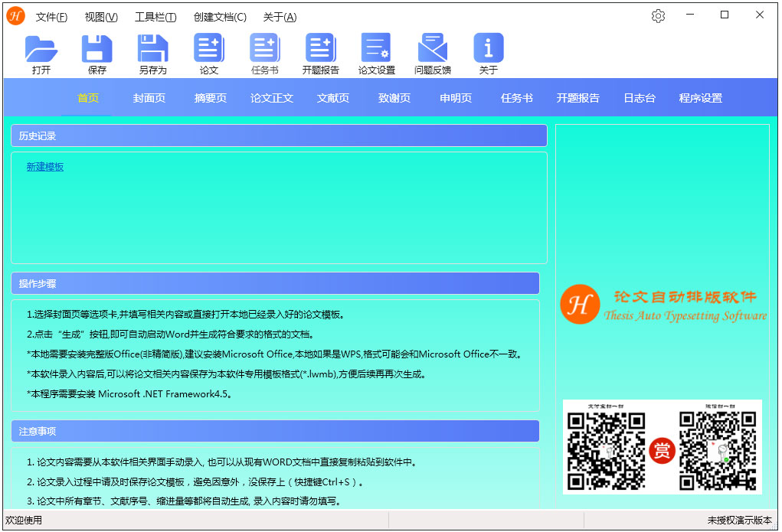The height and width of the screenshot is (532, 782).
Task: Open the 视图(V) menu
Action: click(101, 17)
